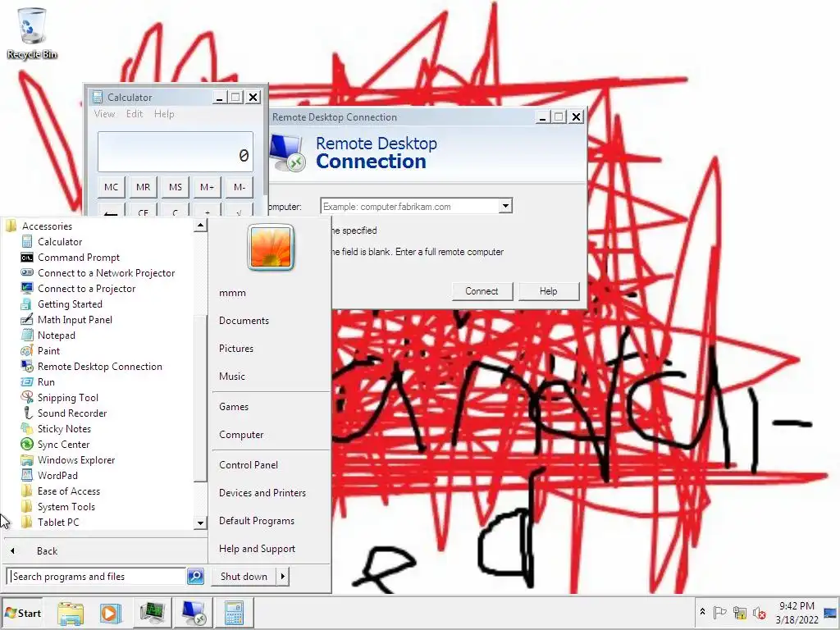Click the Shut down button
The image size is (840, 630).
coord(244,577)
